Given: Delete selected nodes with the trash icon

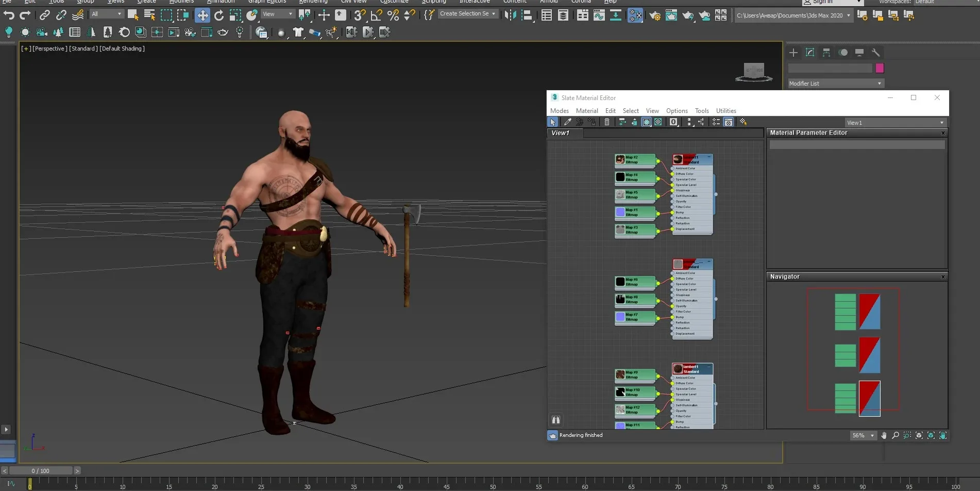Looking at the screenshot, I should (607, 122).
